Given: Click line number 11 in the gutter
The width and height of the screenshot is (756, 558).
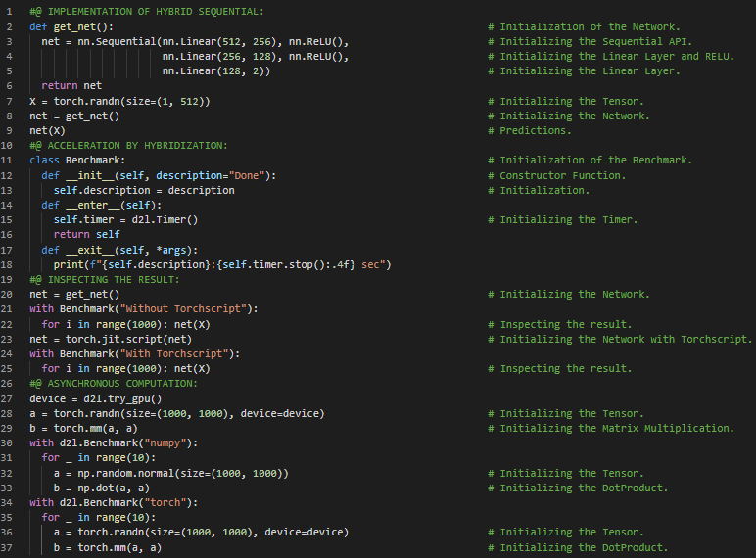Looking at the screenshot, I should coord(8,161).
